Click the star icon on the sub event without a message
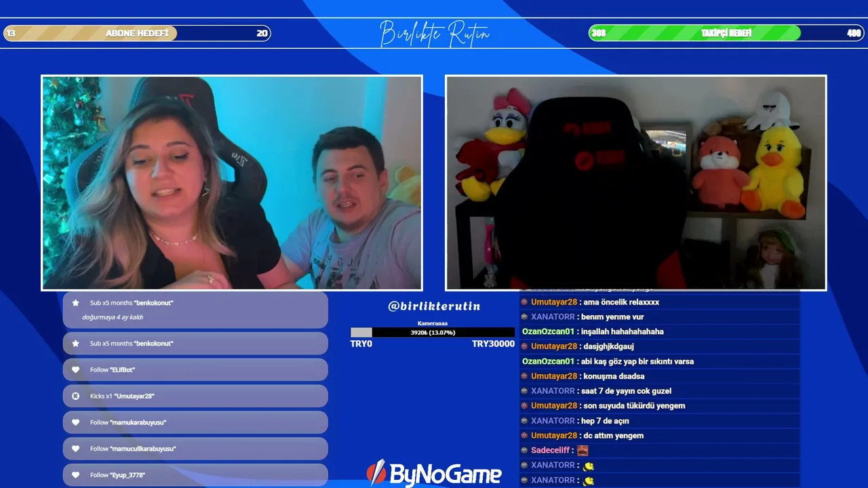Viewport: 868px width, 488px height. pyautogui.click(x=76, y=344)
